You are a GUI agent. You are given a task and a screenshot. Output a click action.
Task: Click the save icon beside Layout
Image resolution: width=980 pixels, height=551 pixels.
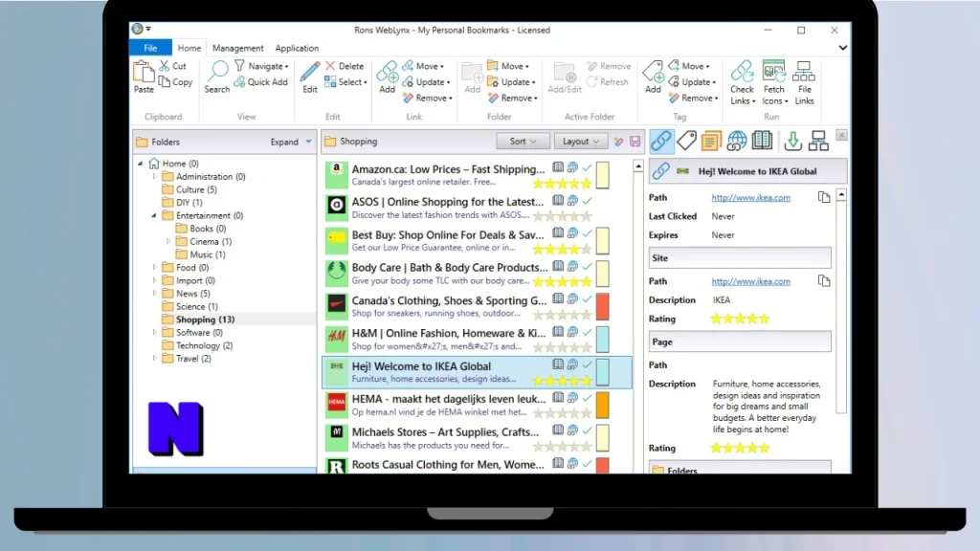click(x=635, y=142)
